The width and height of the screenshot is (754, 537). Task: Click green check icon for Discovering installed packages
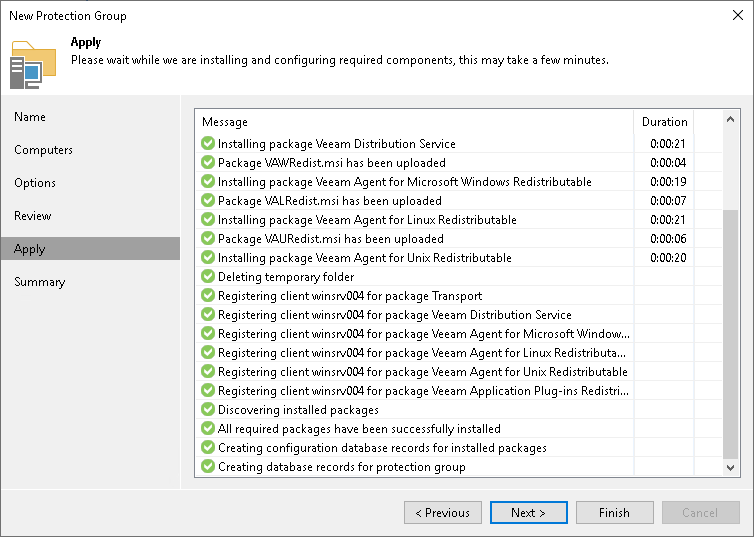point(208,409)
